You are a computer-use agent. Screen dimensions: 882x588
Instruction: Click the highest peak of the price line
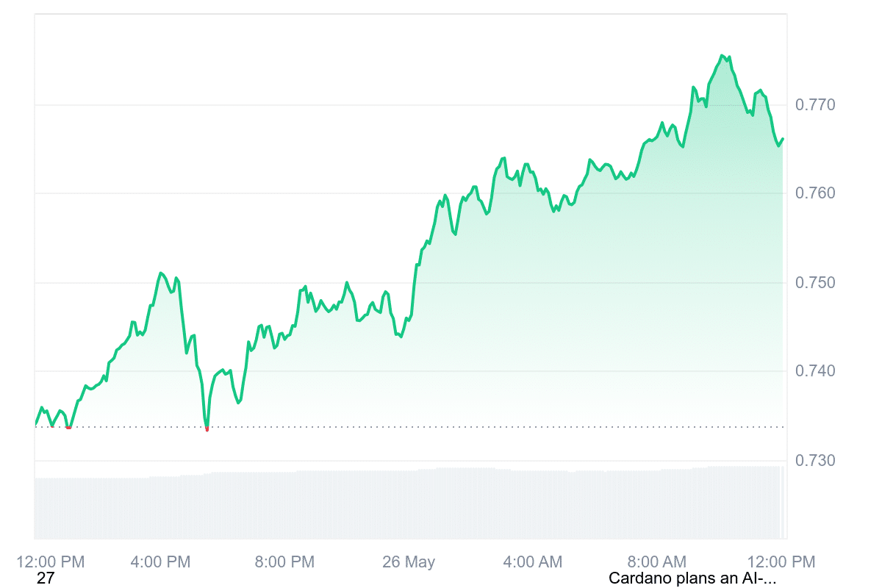pos(723,55)
